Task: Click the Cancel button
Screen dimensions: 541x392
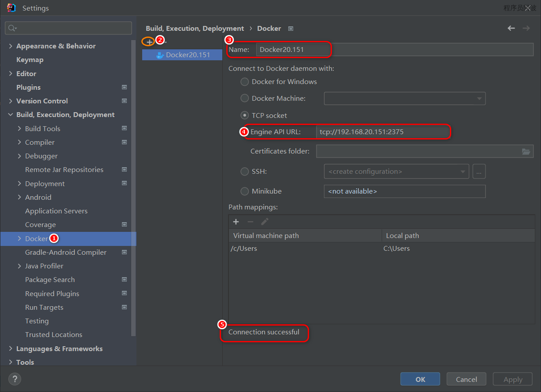Action: pyautogui.click(x=466, y=379)
